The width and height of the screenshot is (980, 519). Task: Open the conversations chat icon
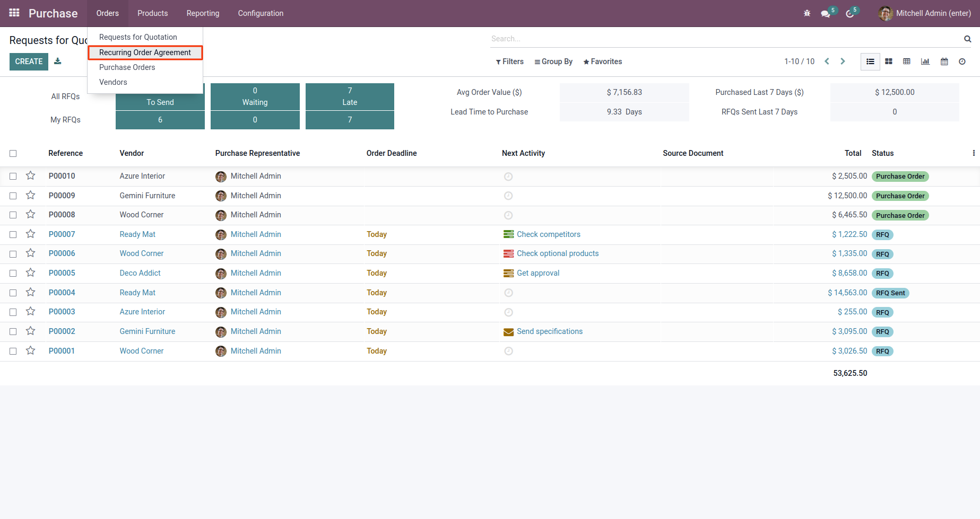(x=825, y=13)
